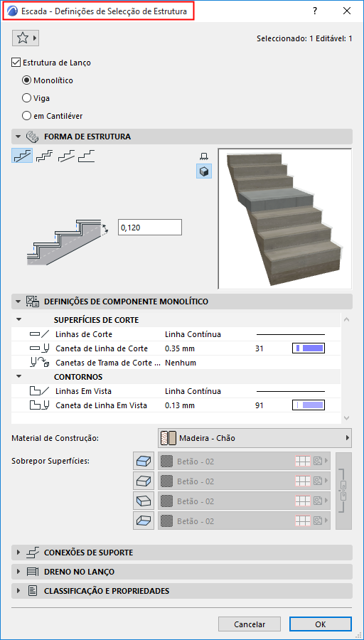Click Linha Contínua value of Linhas Em Vista
Screen dimensions: 364x640
(x=193, y=391)
